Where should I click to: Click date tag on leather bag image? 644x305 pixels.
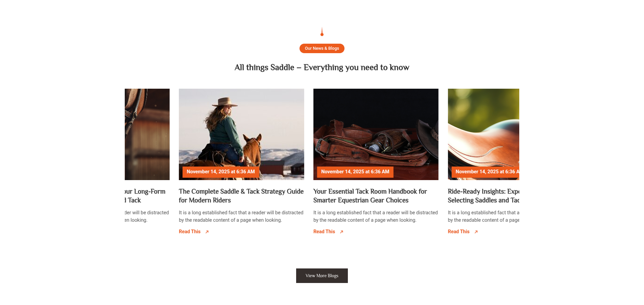pyautogui.click(x=355, y=172)
